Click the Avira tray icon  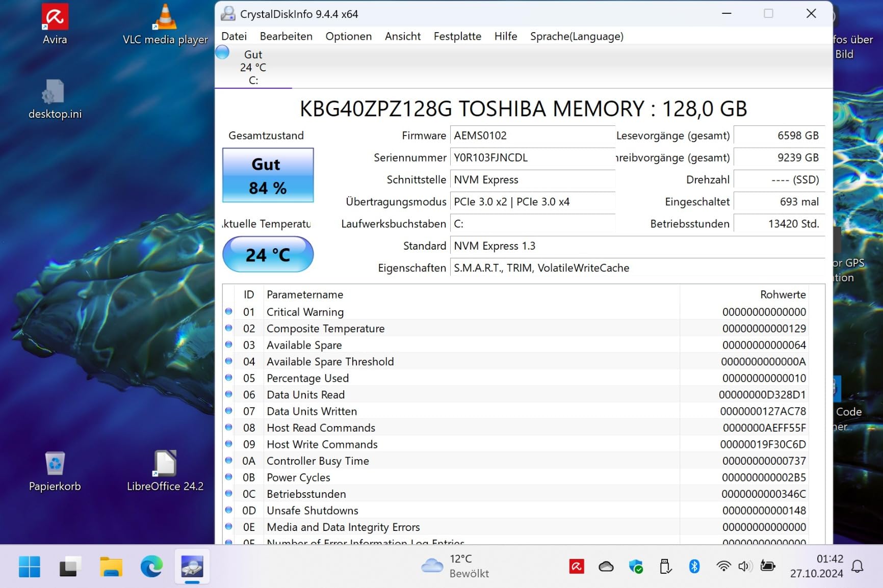pos(577,566)
